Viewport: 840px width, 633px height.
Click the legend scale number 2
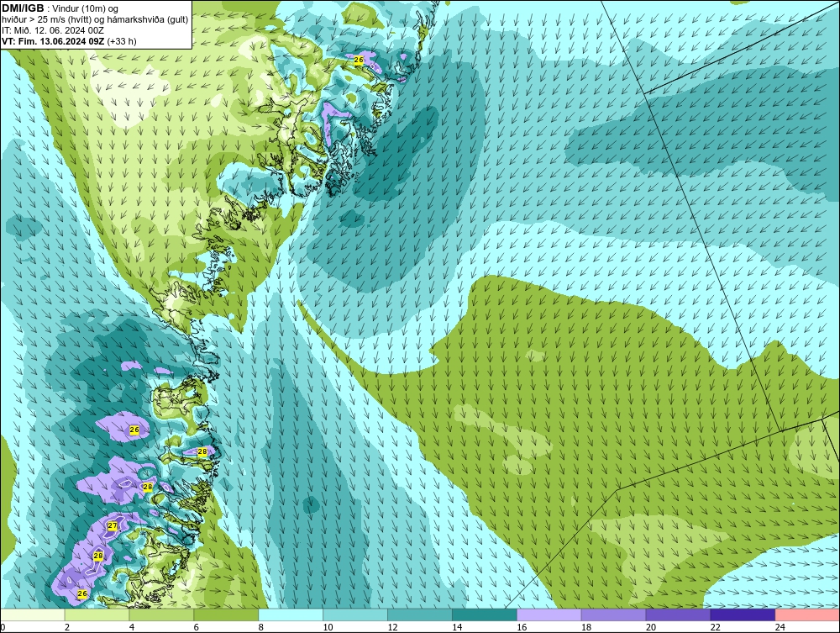click(67, 627)
